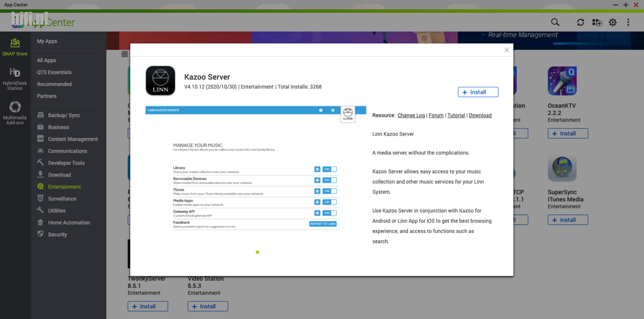Open the Tutorial link

[456, 116]
